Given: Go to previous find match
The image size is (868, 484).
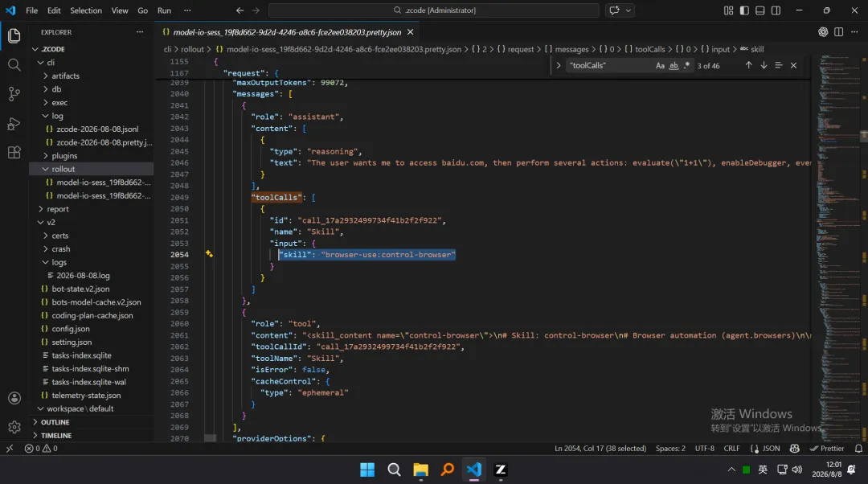Looking at the screenshot, I should (748, 65).
